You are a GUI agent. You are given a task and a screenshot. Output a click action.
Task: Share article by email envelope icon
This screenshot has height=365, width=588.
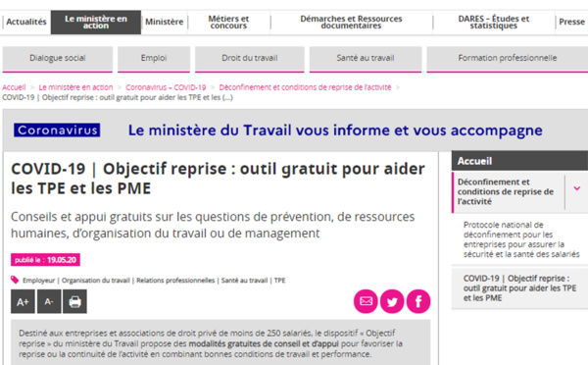(x=366, y=301)
